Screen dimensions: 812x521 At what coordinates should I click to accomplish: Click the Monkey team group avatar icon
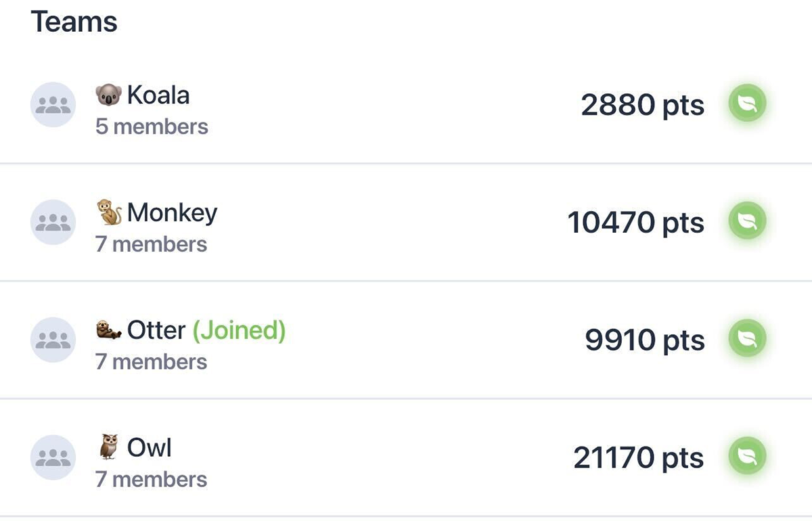point(53,222)
